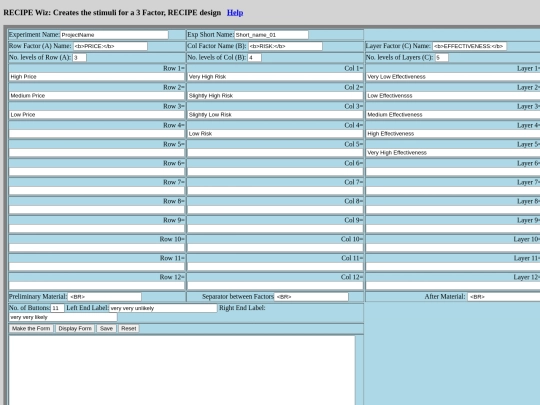Click inside the large output text area
Screen dimensions: 540x405
[x=182, y=370]
